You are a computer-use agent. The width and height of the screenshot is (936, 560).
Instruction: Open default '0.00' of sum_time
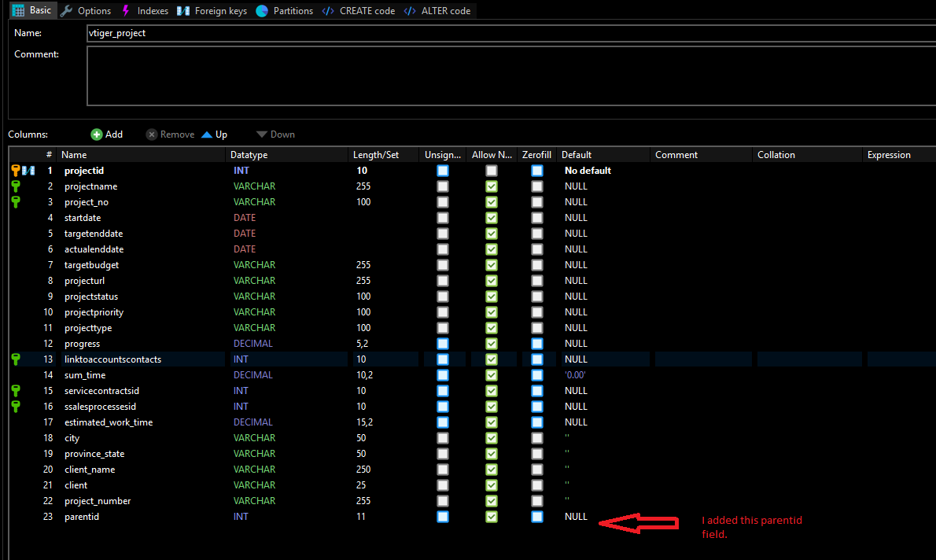pyautogui.click(x=576, y=375)
